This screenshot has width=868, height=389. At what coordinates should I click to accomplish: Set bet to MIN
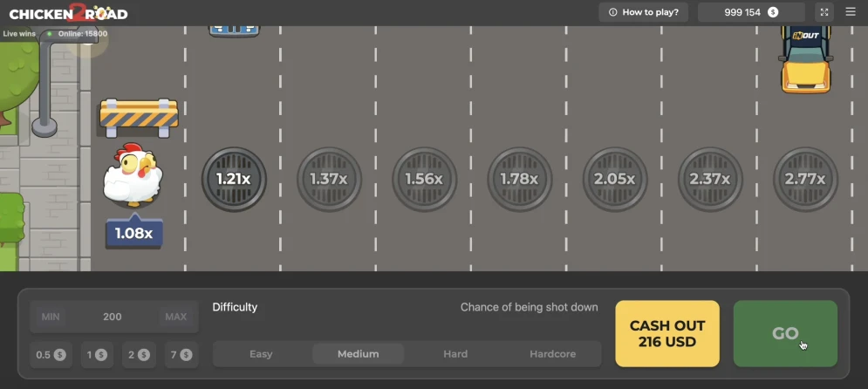point(51,317)
